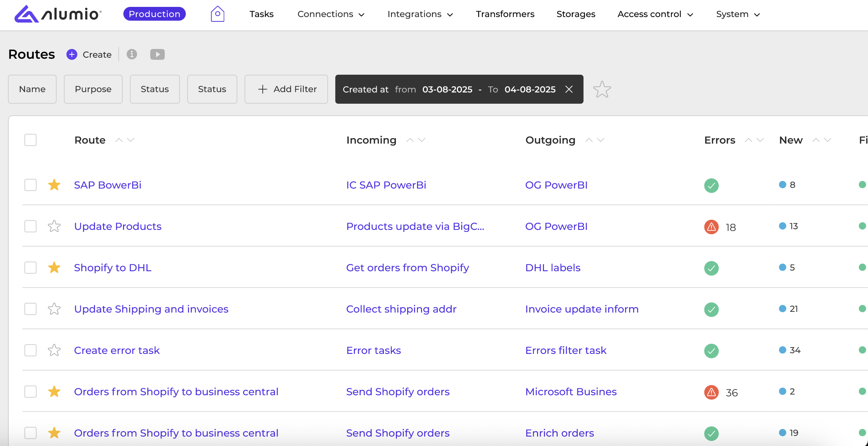Click the plus icon beside Create
The image size is (868, 446).
[x=72, y=54]
